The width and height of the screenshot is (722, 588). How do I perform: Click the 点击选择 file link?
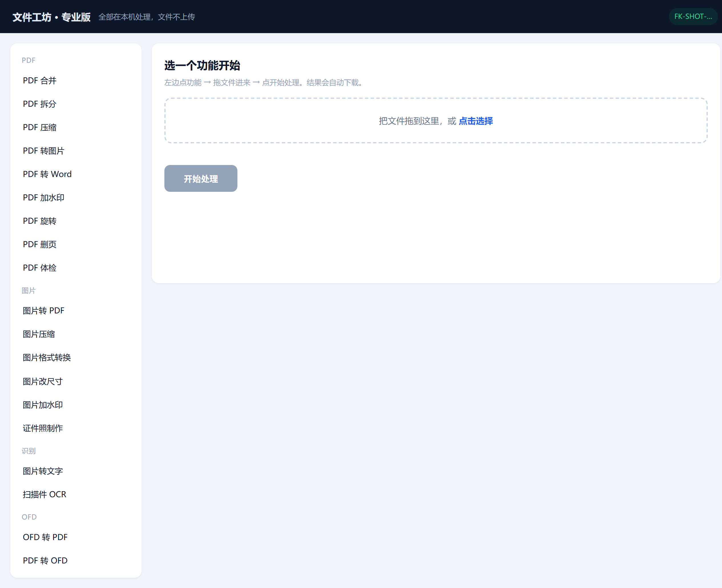(x=475, y=121)
